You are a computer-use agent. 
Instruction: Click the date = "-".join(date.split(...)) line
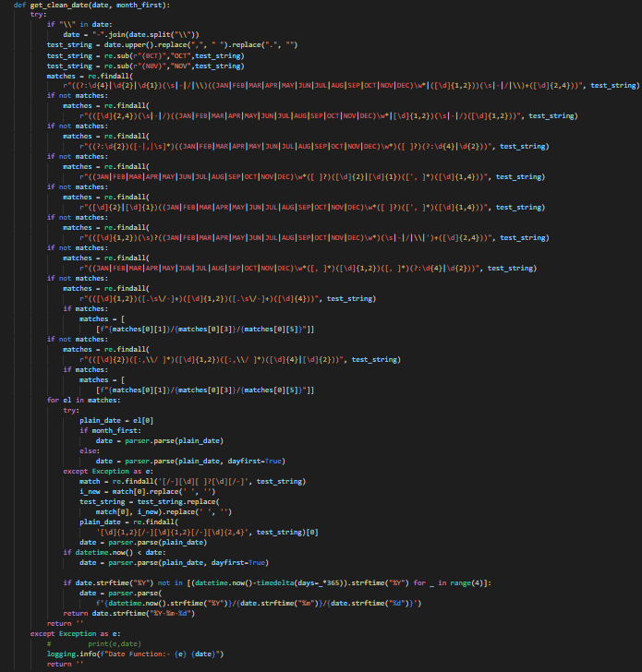(x=131, y=35)
